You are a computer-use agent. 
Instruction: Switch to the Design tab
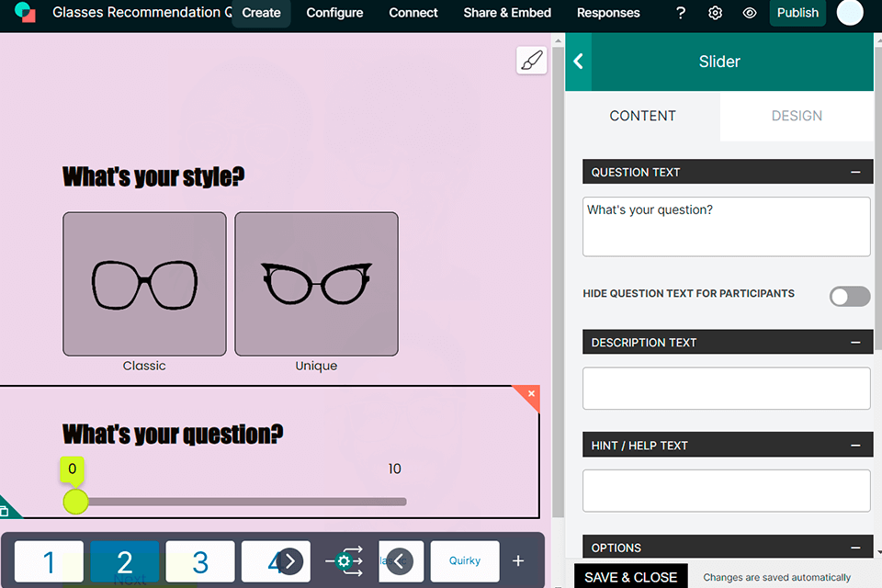(797, 116)
